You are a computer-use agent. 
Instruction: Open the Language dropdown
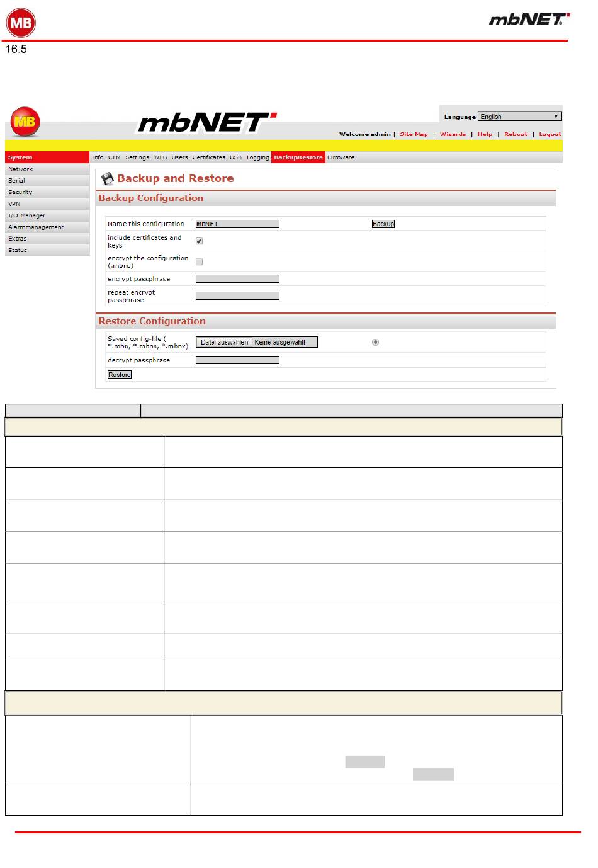(x=519, y=117)
